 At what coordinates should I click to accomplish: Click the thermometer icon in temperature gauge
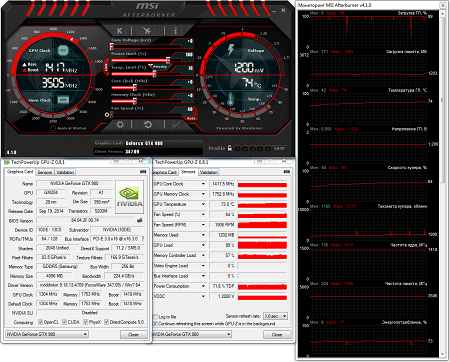230,99
